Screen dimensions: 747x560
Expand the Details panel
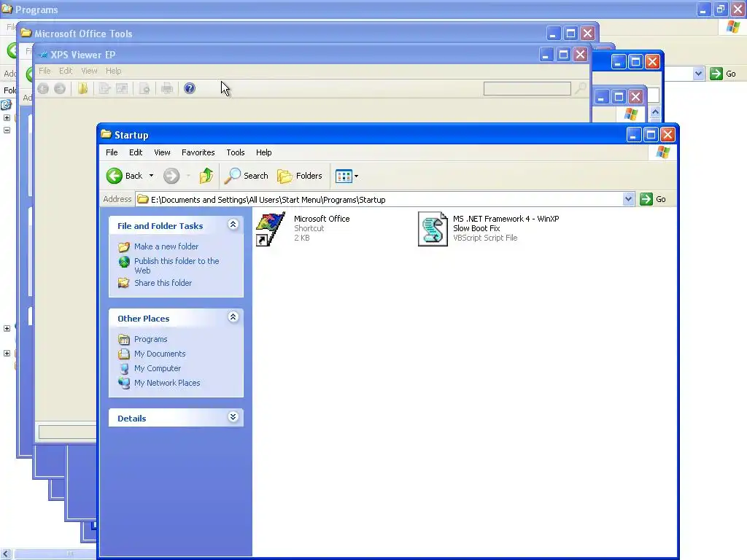coord(233,416)
